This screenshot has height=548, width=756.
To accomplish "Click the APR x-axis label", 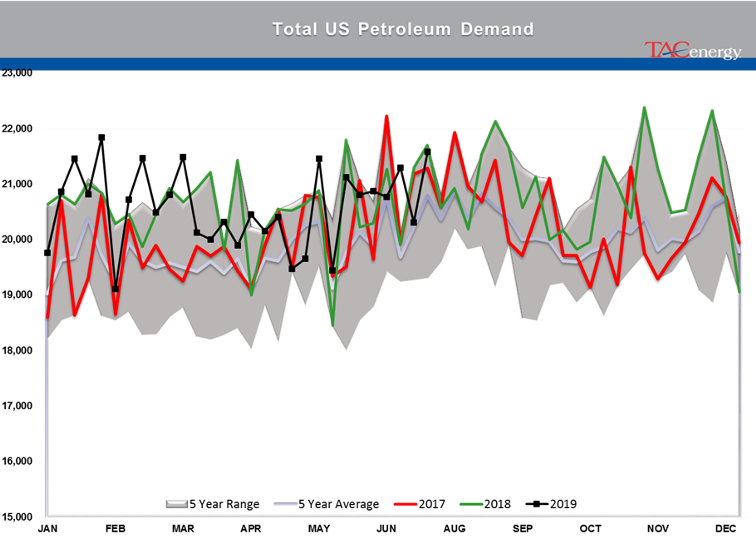I will click(x=251, y=529).
